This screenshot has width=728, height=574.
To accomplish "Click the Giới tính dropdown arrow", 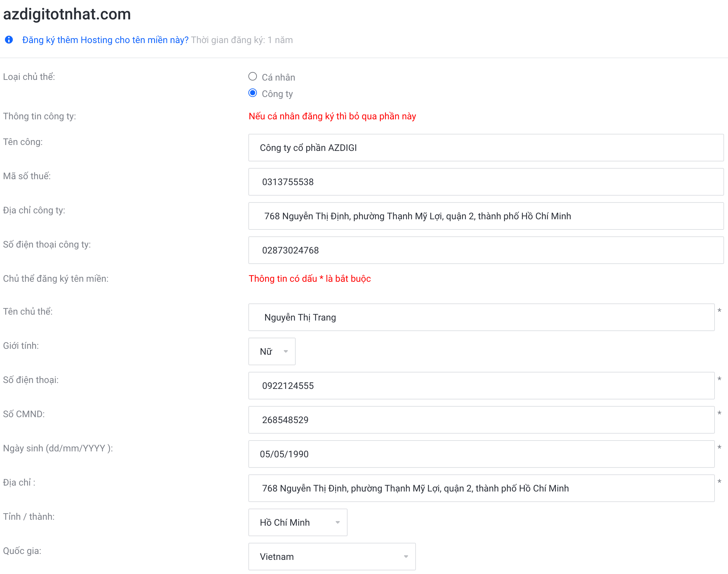I will pyautogui.click(x=286, y=351).
